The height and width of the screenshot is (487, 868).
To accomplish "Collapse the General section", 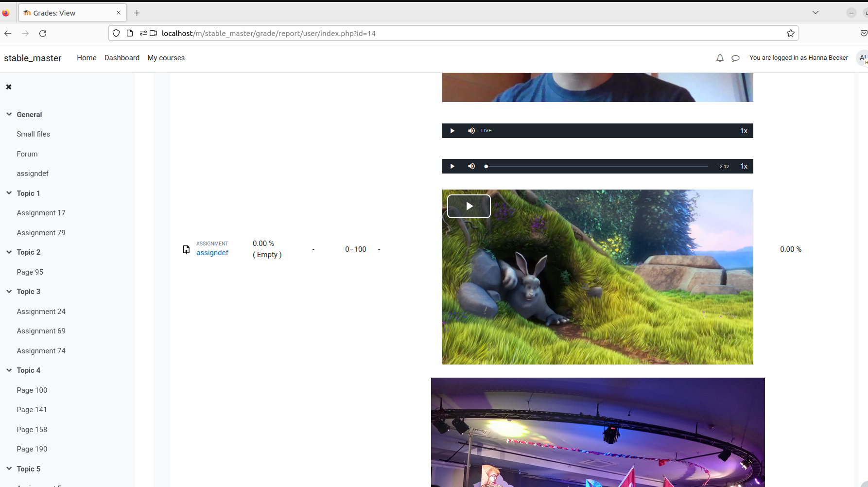I will (9, 114).
